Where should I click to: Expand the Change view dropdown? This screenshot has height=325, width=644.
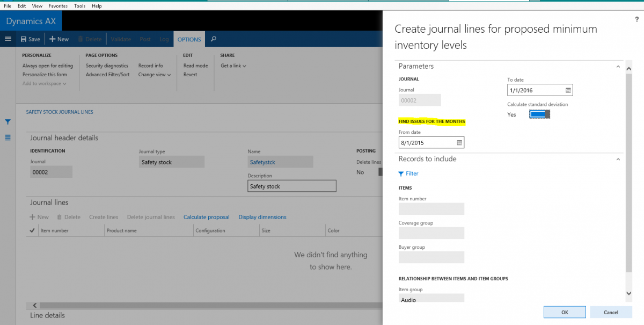click(x=154, y=75)
